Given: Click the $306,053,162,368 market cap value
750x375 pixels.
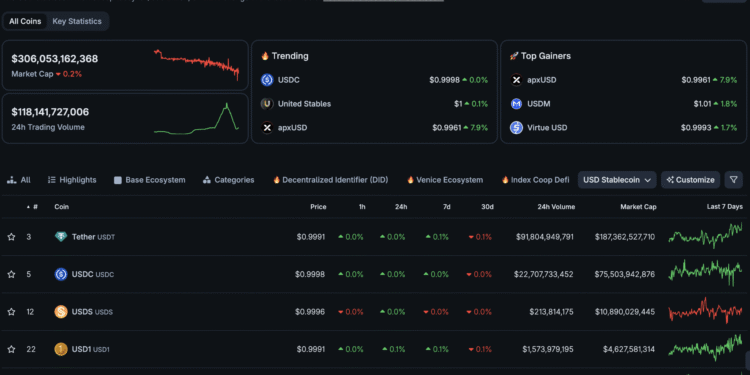Looking at the screenshot, I should [55, 59].
